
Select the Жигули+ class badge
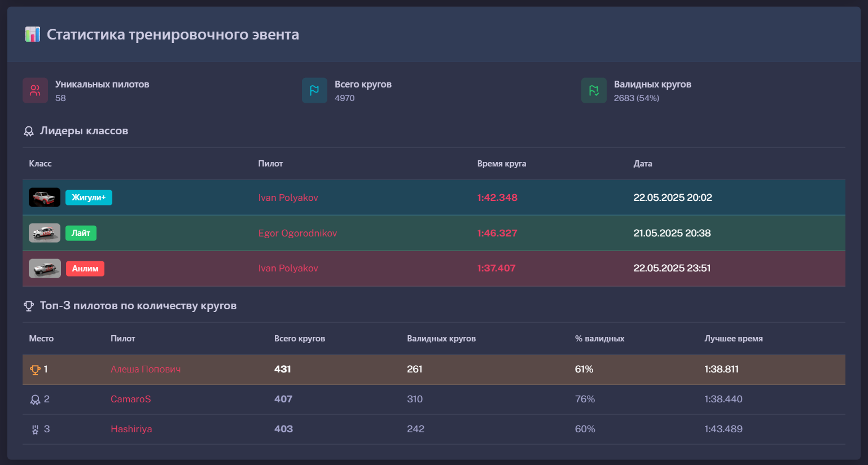pyautogui.click(x=89, y=198)
